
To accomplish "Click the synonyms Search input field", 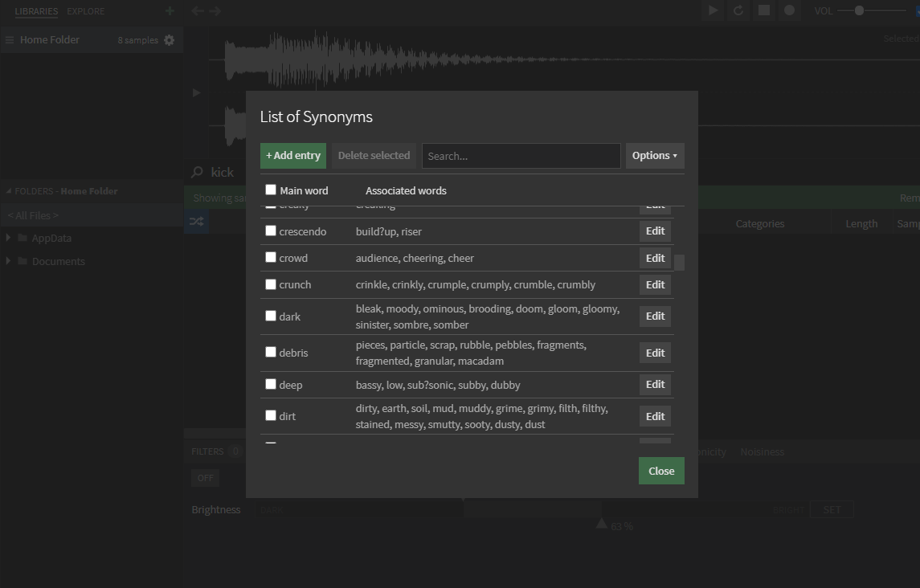I will tap(521, 156).
